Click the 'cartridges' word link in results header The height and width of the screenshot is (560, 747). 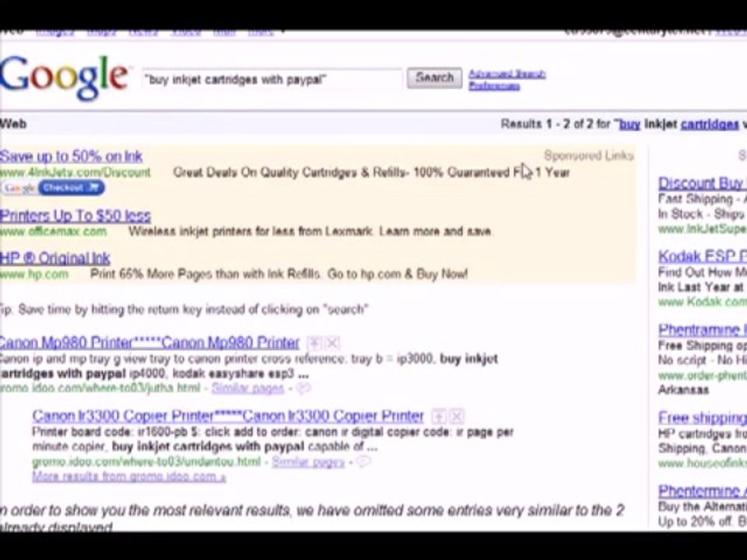click(710, 124)
